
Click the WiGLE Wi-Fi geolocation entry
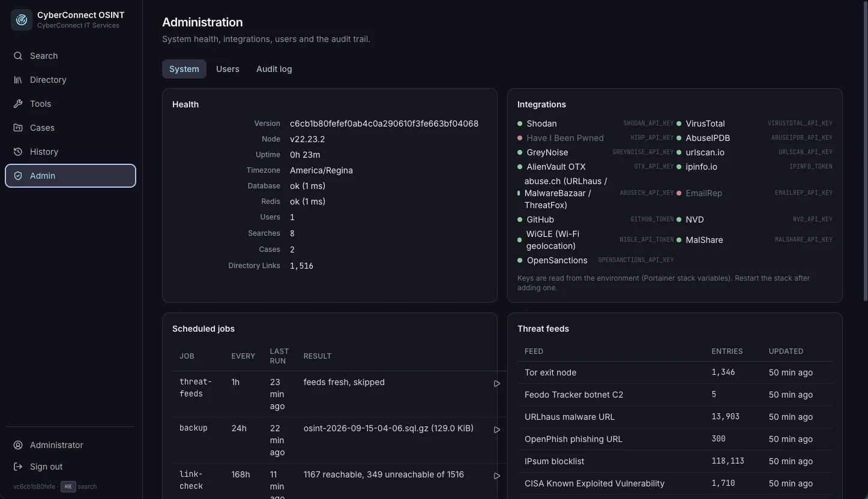coord(553,240)
